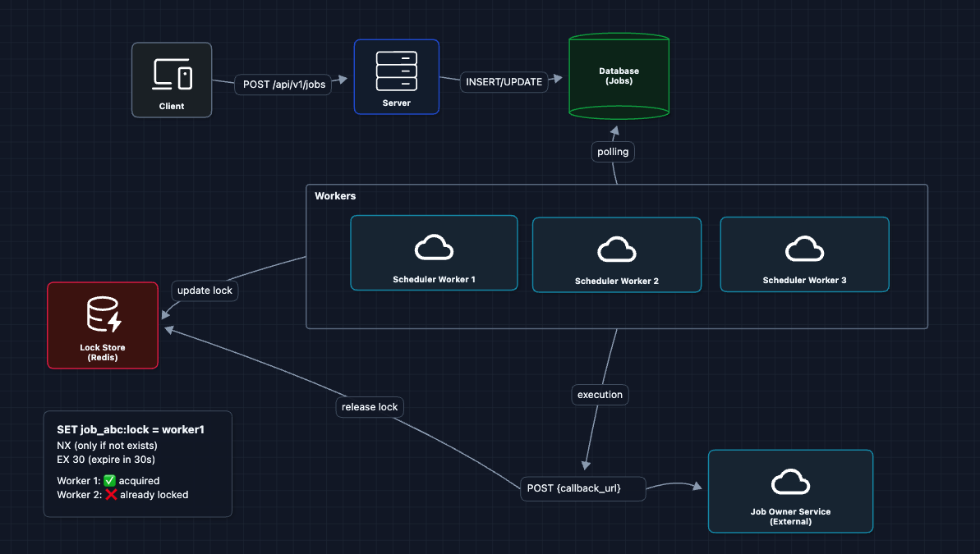Image resolution: width=980 pixels, height=554 pixels.
Task: Click the Scheduler Worker 3 cloud icon
Action: [804, 248]
